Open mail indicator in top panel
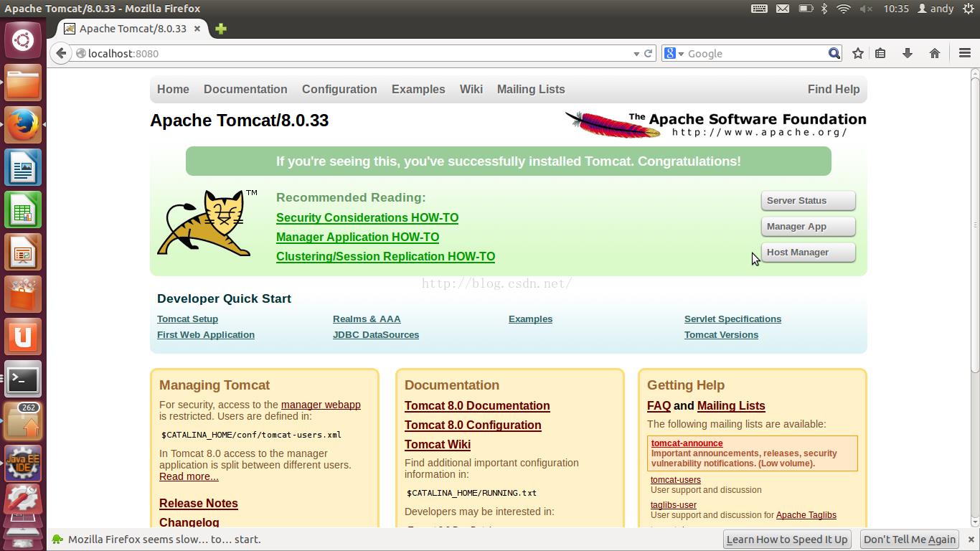 pyautogui.click(x=783, y=9)
